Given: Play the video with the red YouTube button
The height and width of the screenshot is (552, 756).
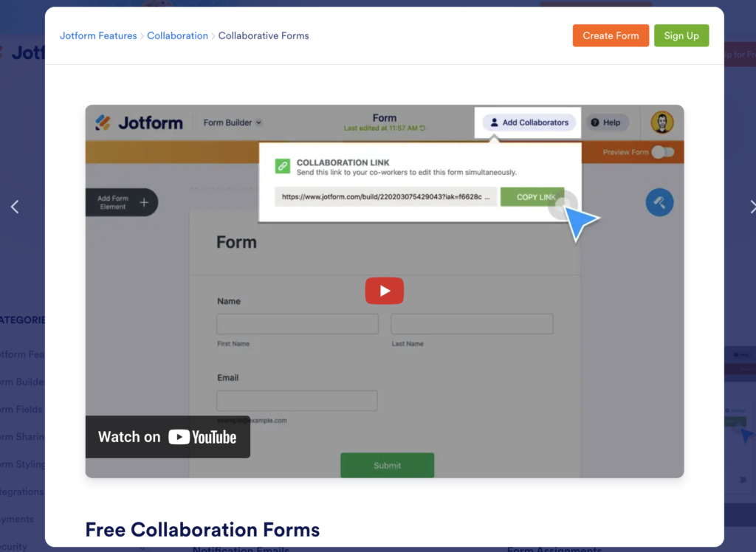Looking at the screenshot, I should point(384,291).
